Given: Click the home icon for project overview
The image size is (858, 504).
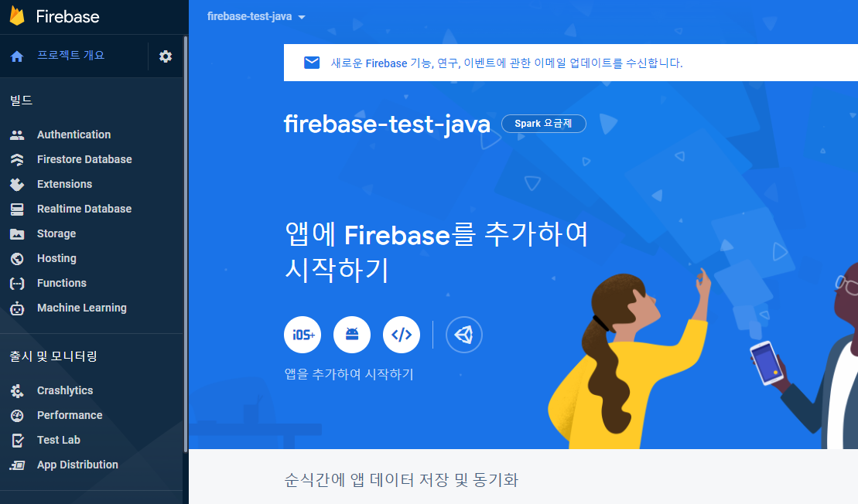Looking at the screenshot, I should pos(17,56).
